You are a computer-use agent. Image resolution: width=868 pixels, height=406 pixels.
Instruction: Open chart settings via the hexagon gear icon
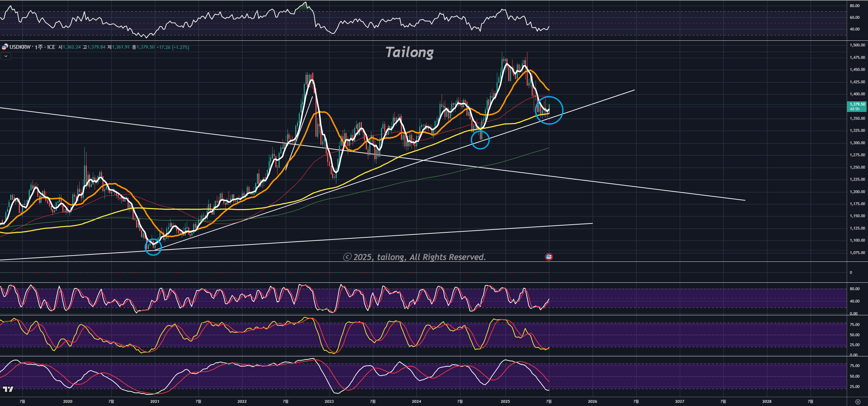point(858,402)
